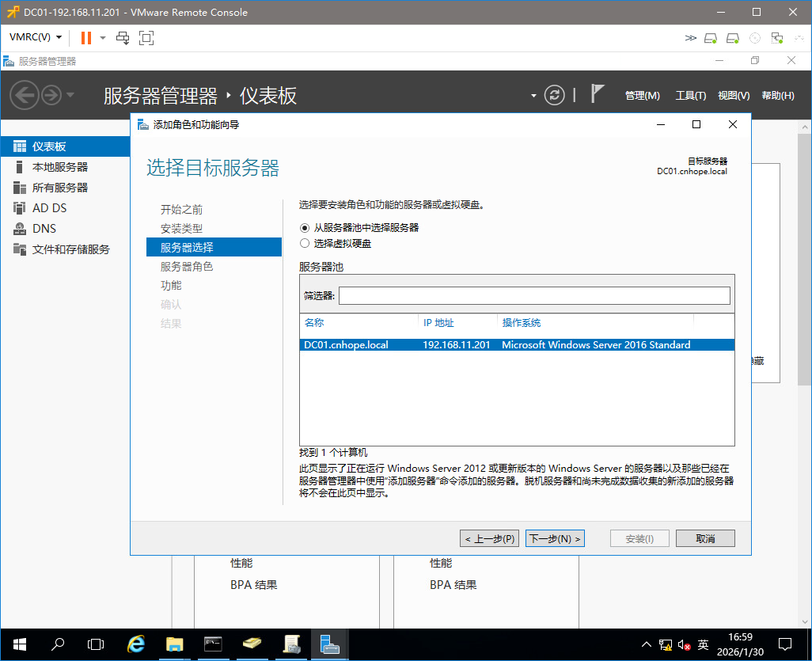This screenshot has height=661, width=812.
Task: Open the power options dropdown arrow beside pause
Action: click(x=103, y=38)
